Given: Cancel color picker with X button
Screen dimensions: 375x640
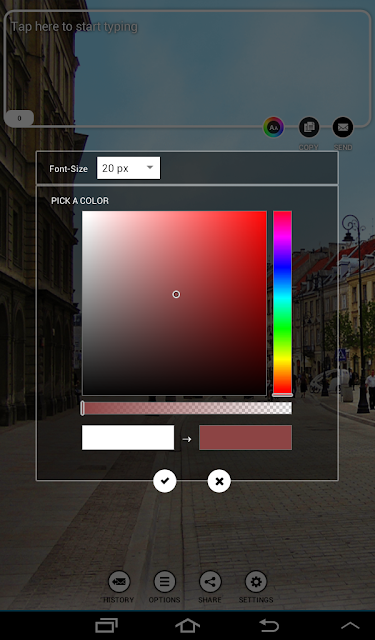Looking at the screenshot, I should [x=219, y=481].
